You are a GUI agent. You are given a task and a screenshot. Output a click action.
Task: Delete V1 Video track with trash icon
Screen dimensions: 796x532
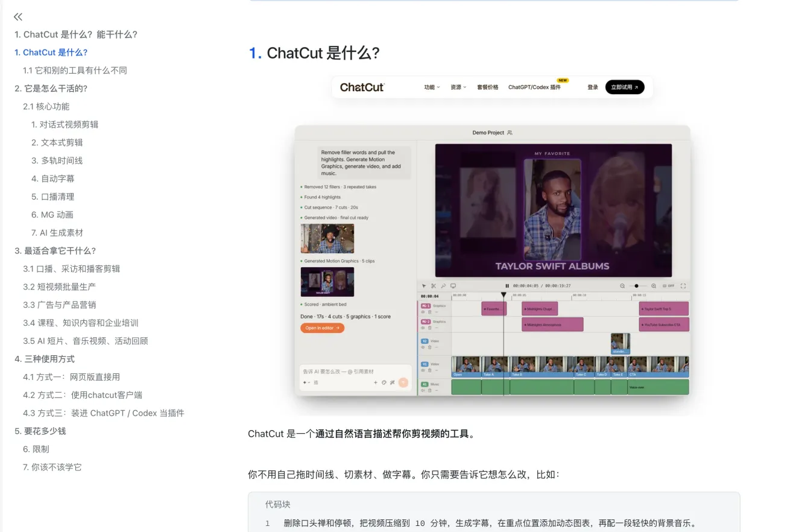(x=429, y=370)
